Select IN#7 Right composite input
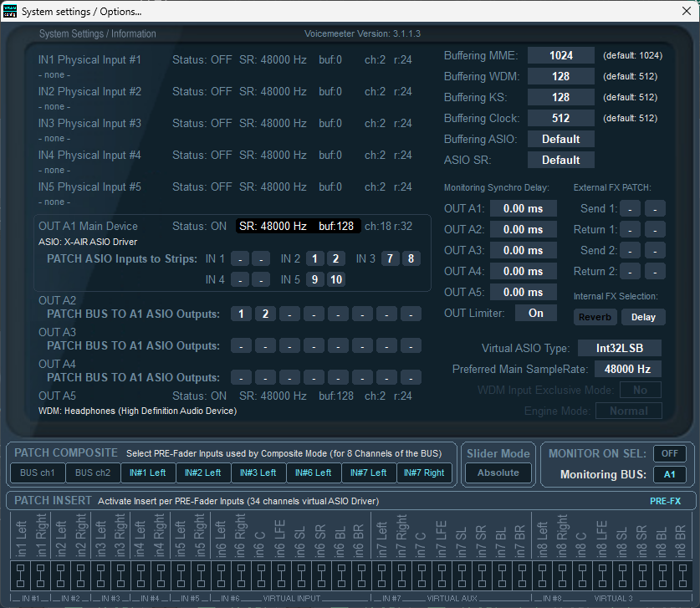The image size is (700, 608). coord(425,473)
